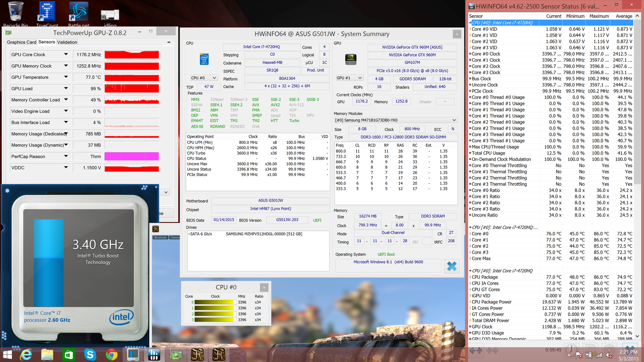Open Skype from taskbar
Screen dimensions: 644x362
tap(90, 355)
